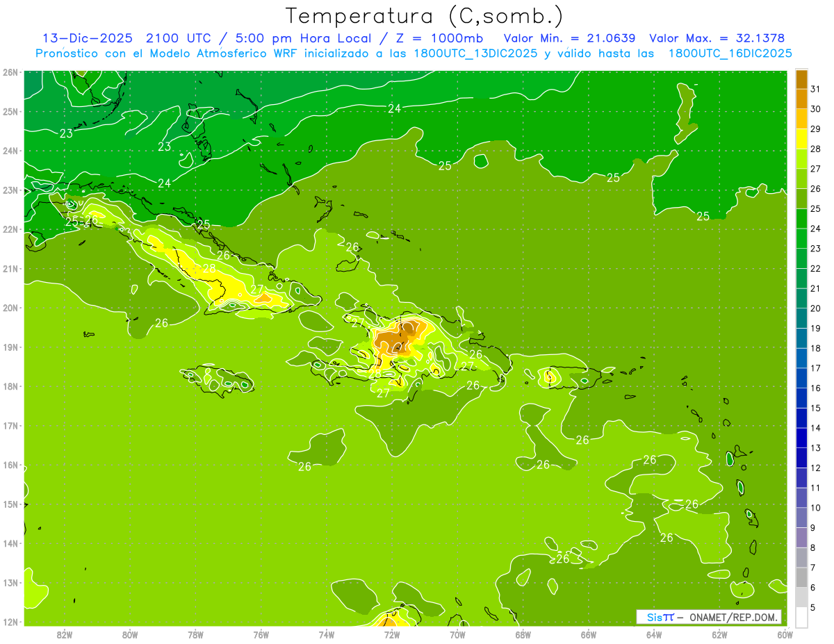
Task: Click the green legend band between 23 and 24
Action: pyautogui.click(x=801, y=238)
